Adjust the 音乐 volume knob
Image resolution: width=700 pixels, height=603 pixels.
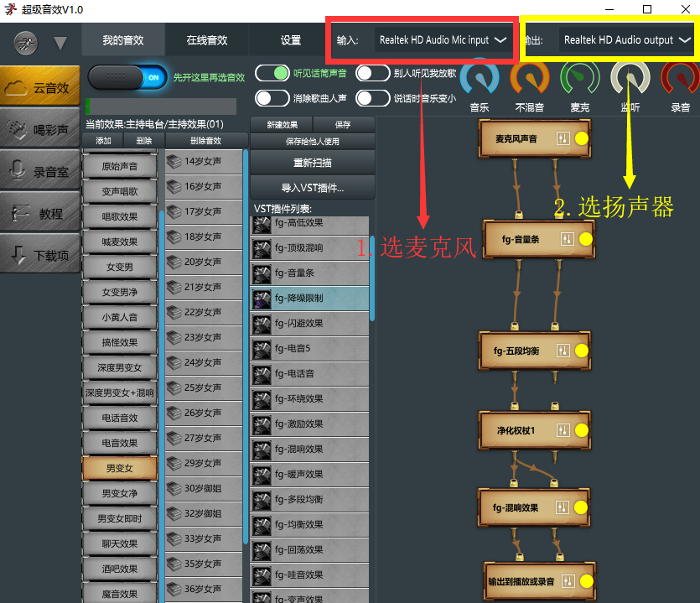tap(480, 77)
